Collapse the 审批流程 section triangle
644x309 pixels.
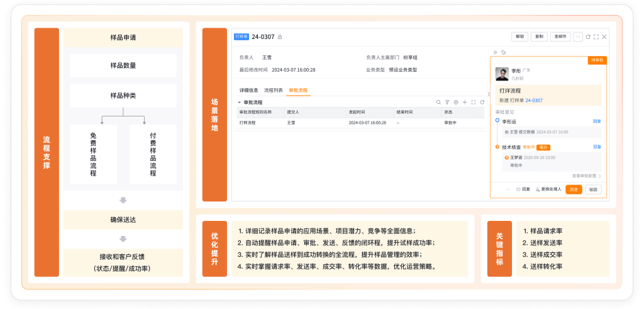click(239, 102)
